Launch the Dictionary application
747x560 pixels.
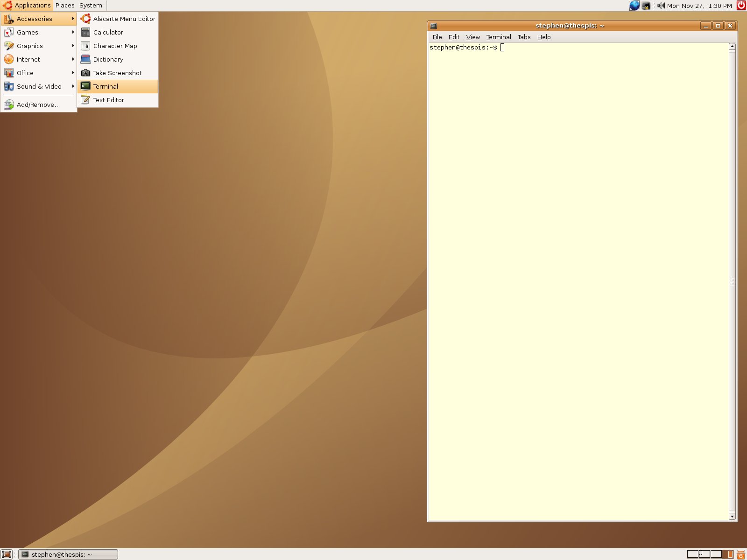click(118, 59)
